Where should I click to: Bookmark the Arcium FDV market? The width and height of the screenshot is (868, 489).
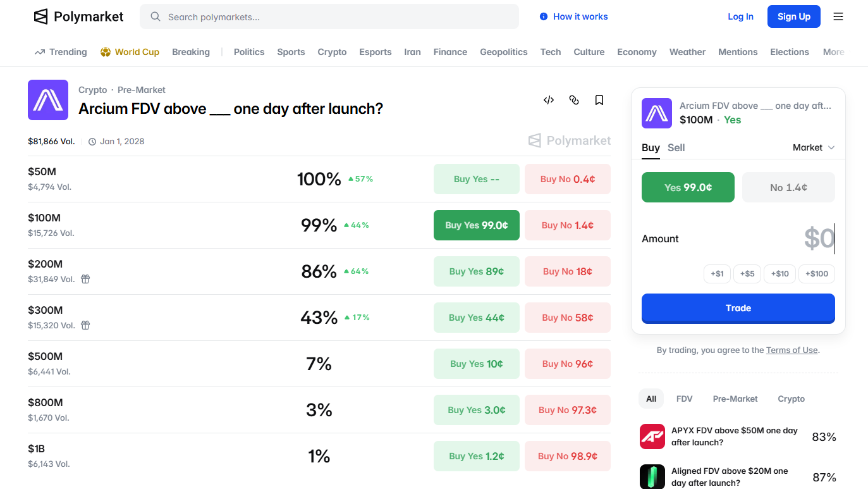pos(599,100)
